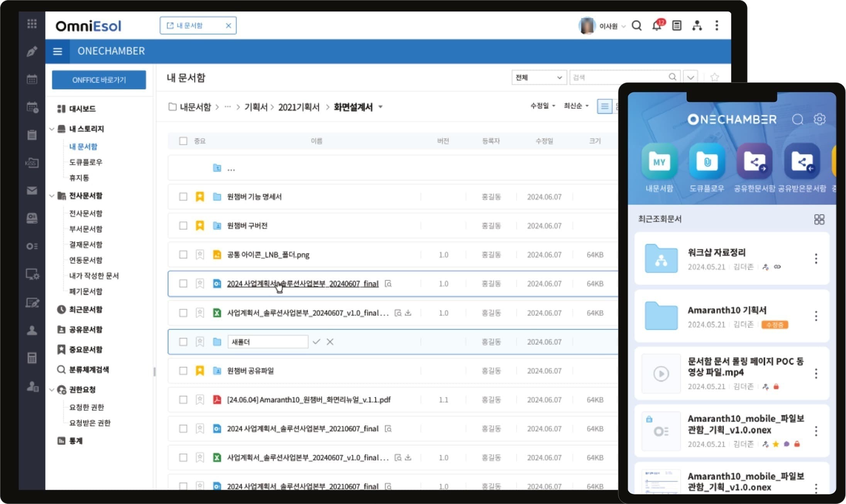
Task: Open the 전체 search scope dropdown
Action: [x=539, y=78]
